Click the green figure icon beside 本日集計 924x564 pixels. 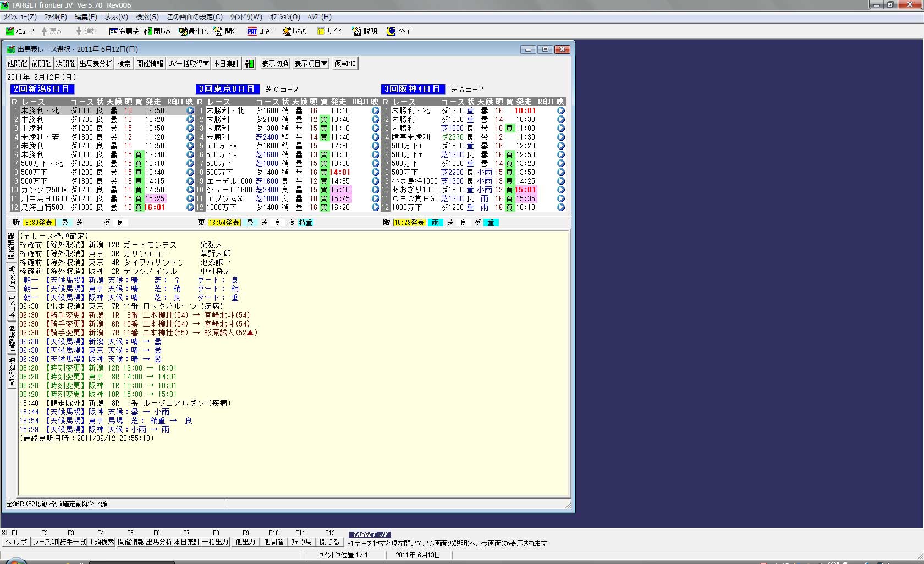(x=249, y=64)
